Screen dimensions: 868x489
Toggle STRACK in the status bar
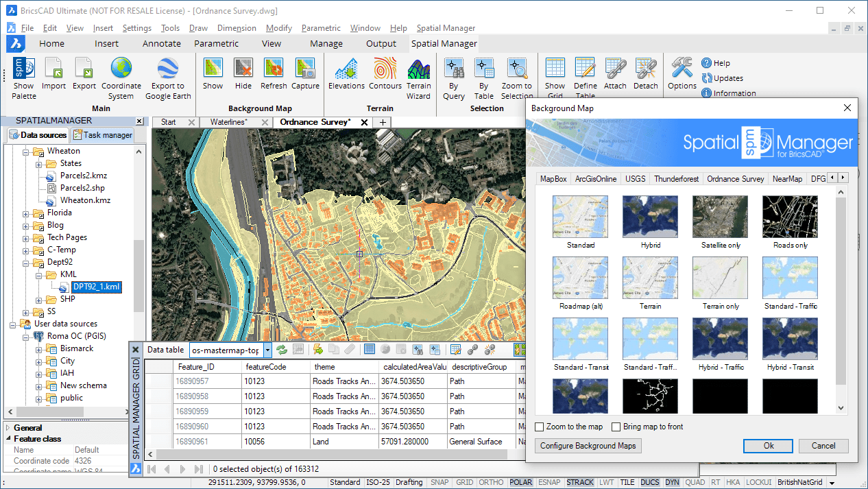click(x=580, y=482)
